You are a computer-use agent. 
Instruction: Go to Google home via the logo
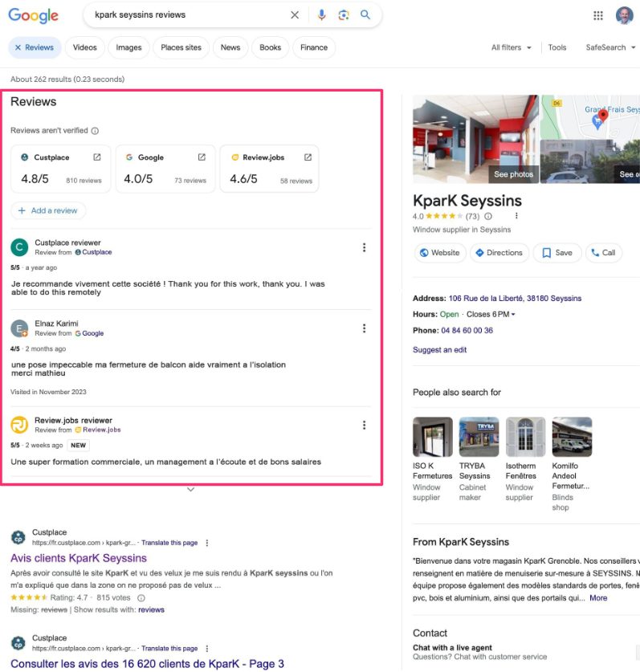pyautogui.click(x=33, y=15)
